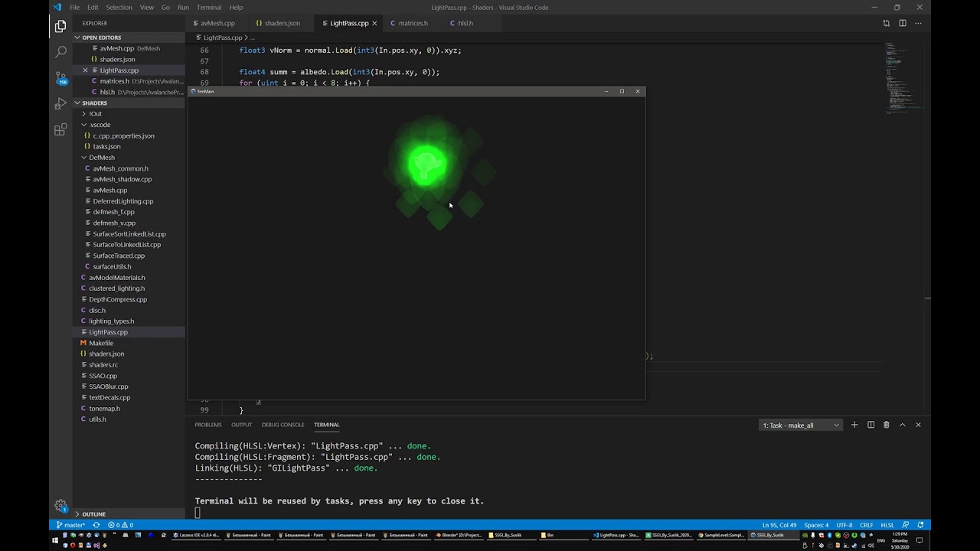Toggle errors and warnings status indicator
The width and height of the screenshot is (980, 551).
pyautogui.click(x=121, y=525)
